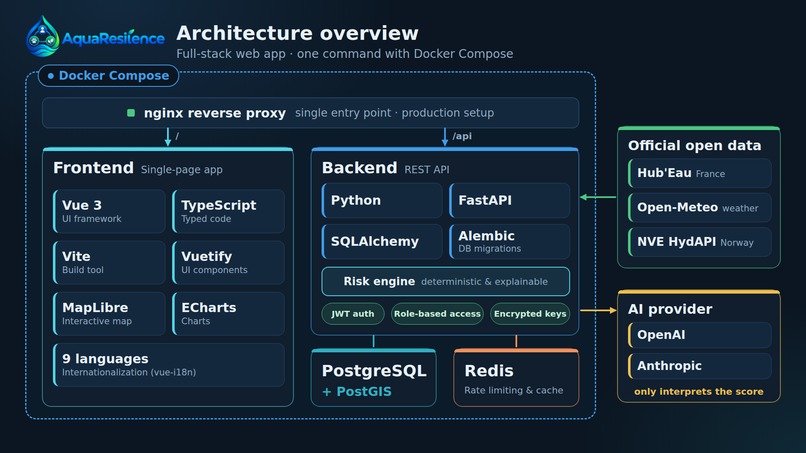
Task: Click the AI provider heading
Action: 670,309
